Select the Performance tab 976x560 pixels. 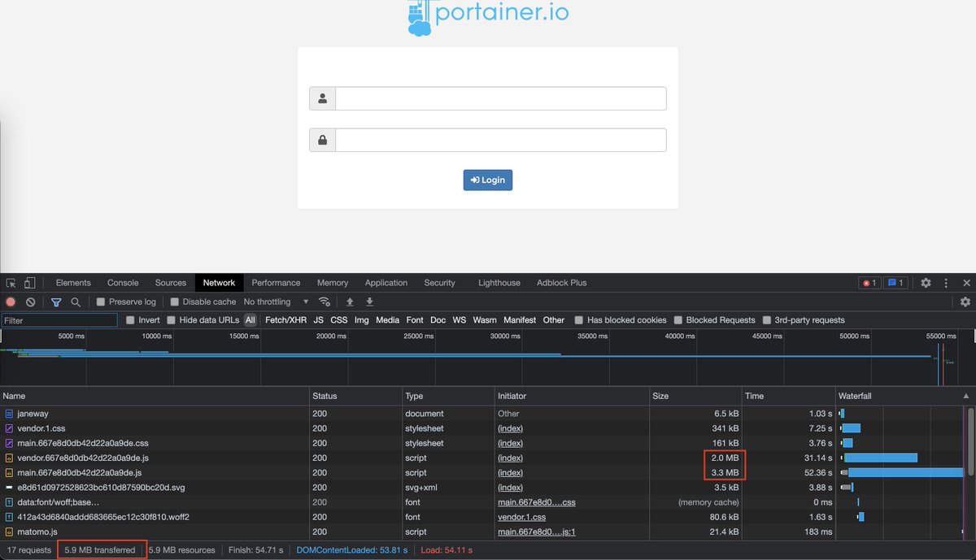(x=276, y=283)
